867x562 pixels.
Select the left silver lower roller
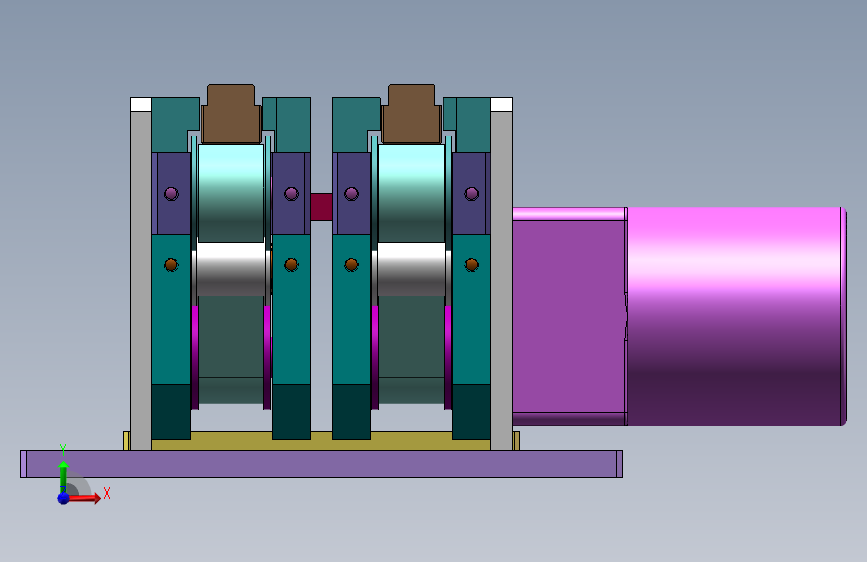click(231, 269)
